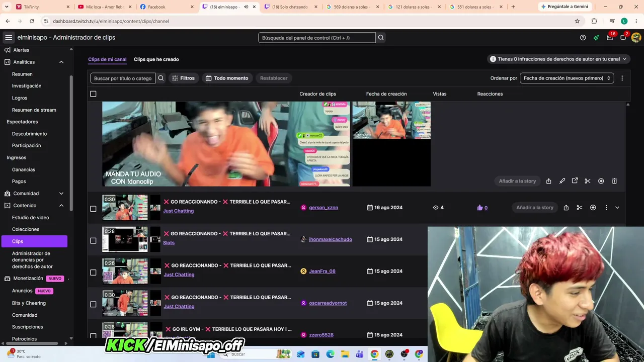Toggle the select-all clips checkbox
Viewport: 644px width, 362px height.
93,94
